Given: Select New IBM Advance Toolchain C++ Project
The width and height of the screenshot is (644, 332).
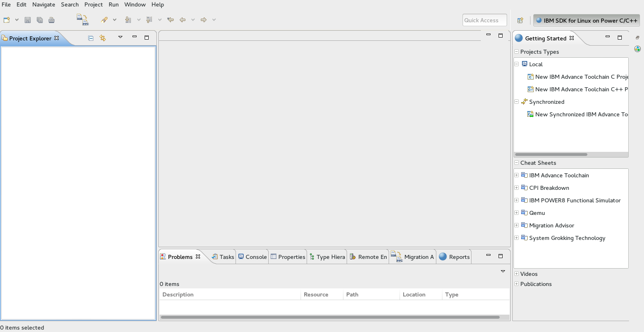Looking at the screenshot, I should point(578,89).
